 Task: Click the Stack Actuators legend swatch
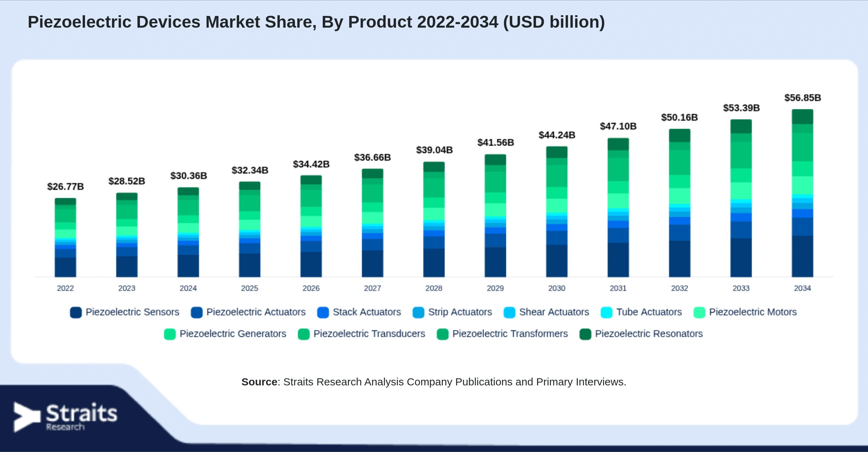(x=323, y=312)
